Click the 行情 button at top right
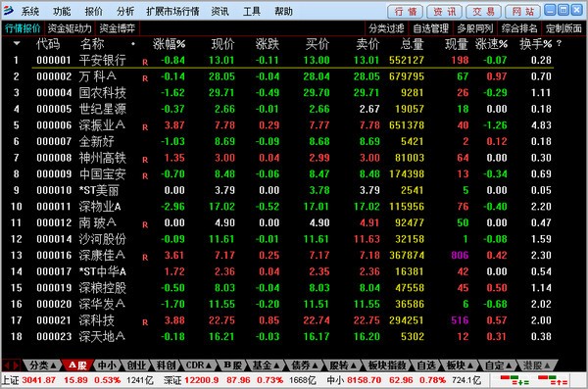This screenshot has width=588, height=389. click(406, 11)
